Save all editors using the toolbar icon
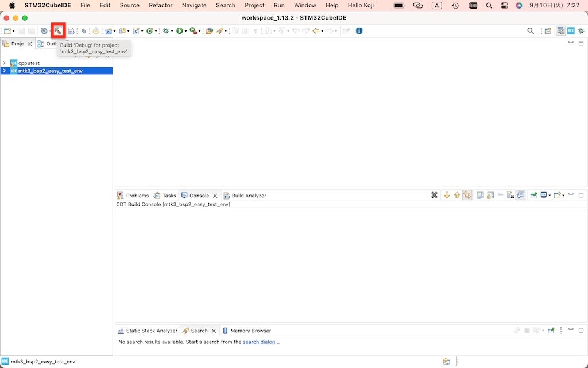588x368 pixels. coord(30,31)
